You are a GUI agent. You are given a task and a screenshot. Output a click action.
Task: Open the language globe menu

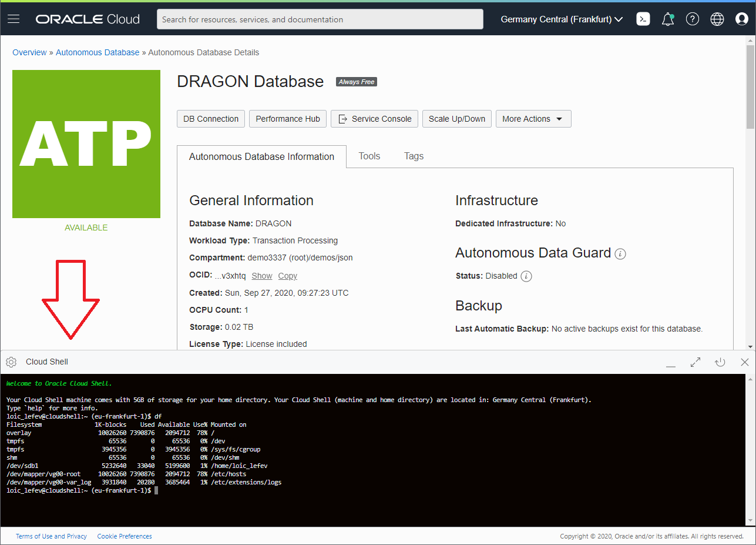pos(717,19)
